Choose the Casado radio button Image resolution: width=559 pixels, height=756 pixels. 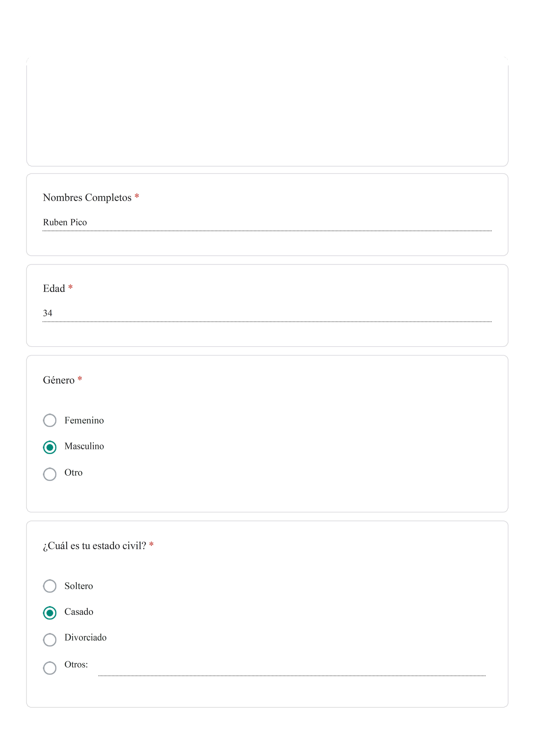click(x=50, y=613)
